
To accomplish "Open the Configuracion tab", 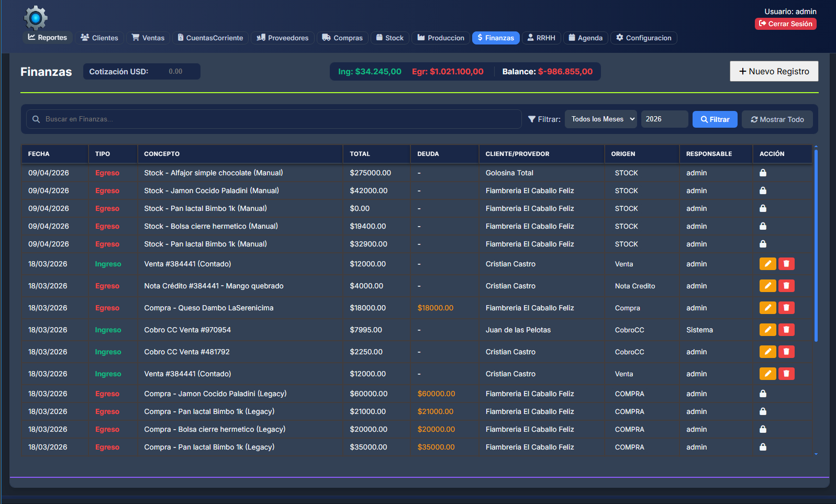I will pyautogui.click(x=644, y=38).
